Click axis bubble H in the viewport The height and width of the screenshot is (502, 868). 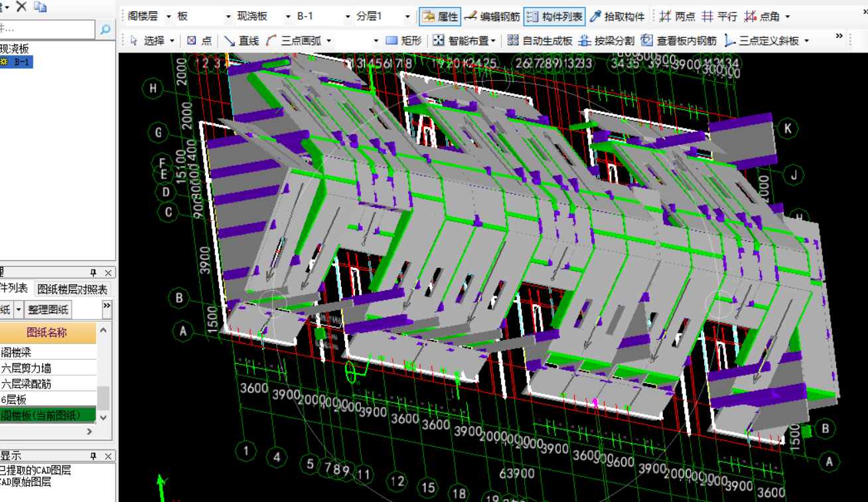[x=153, y=88]
